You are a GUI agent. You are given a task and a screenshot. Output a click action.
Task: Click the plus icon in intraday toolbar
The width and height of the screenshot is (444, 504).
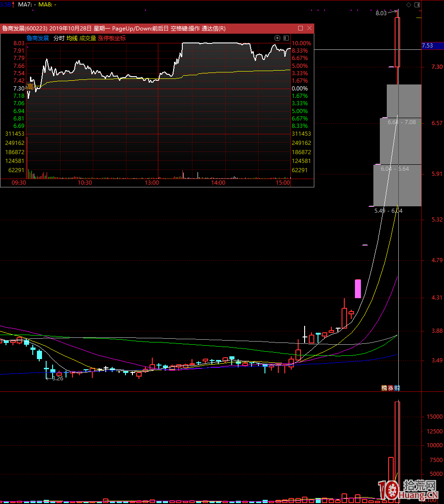pyautogui.click(x=277, y=38)
